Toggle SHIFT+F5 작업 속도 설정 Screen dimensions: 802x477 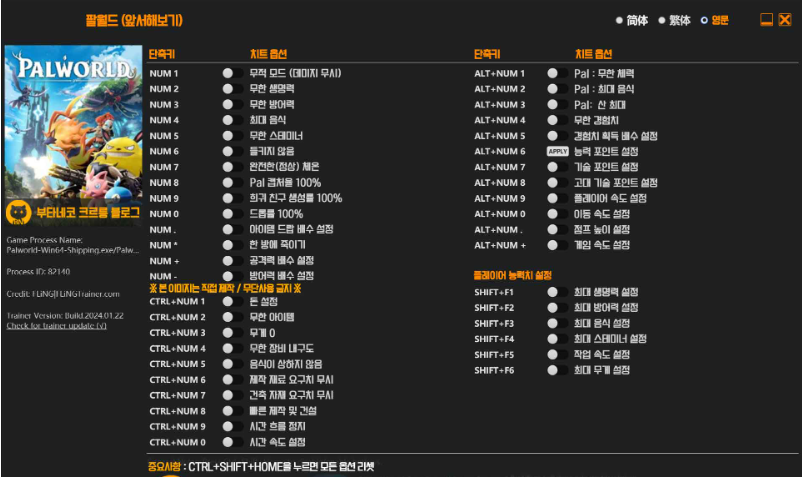[558, 354]
